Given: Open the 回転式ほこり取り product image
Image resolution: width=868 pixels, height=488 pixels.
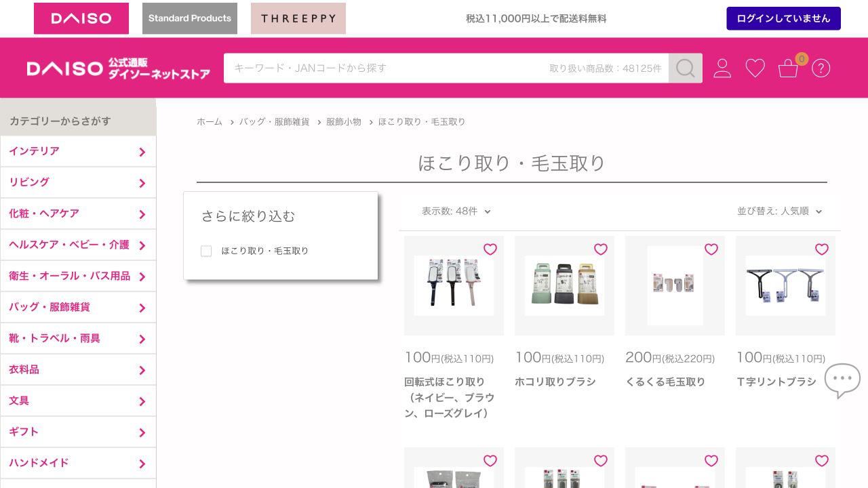Looking at the screenshot, I should 454,285.
